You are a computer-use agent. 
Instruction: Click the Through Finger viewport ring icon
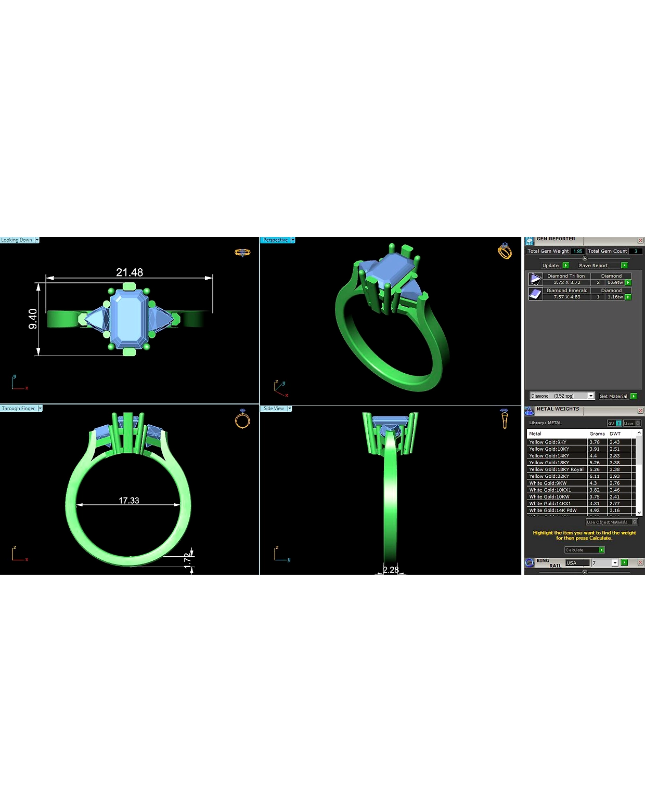pyautogui.click(x=242, y=419)
